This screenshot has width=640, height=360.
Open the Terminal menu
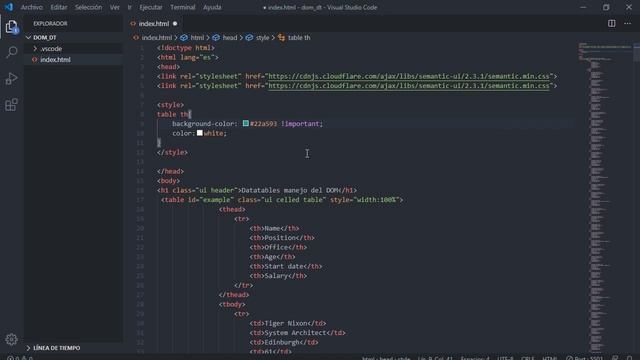tap(182, 7)
